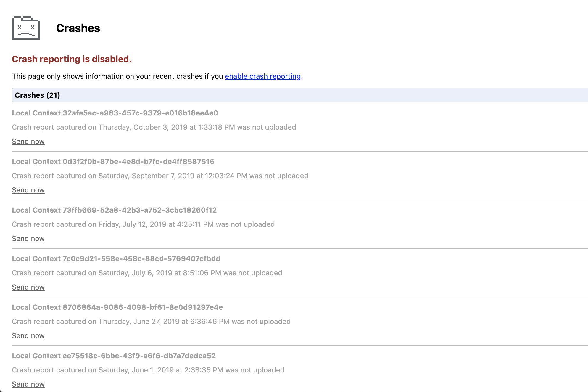588x392 pixels.
Task: Click the June 1, 2019 crash report line
Action: point(148,370)
